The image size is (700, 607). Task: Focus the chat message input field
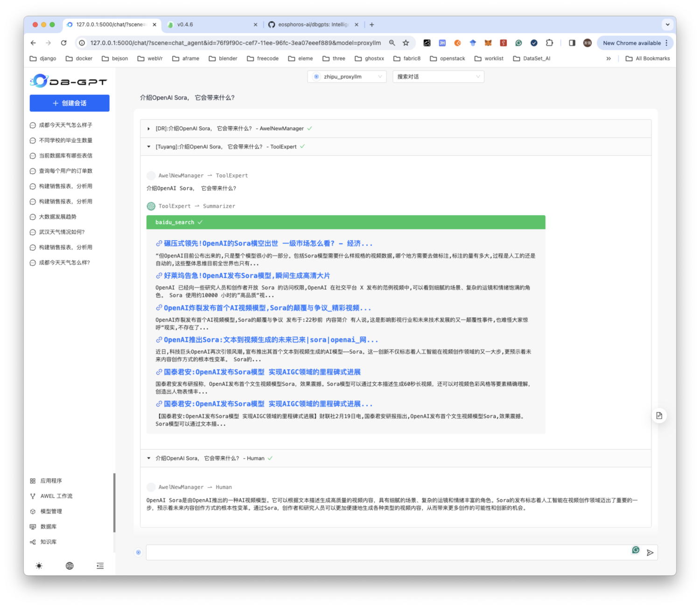387,552
